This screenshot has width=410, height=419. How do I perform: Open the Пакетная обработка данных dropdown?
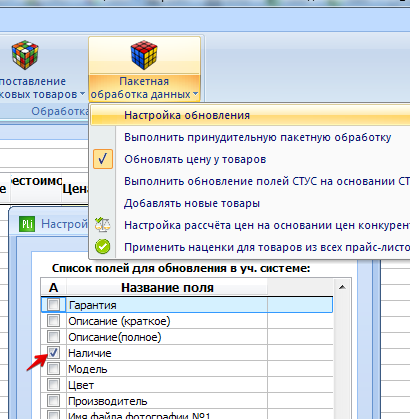pyautogui.click(x=144, y=88)
